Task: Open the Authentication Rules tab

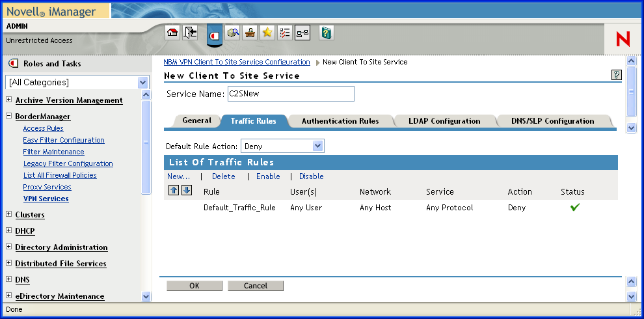Action: [340, 121]
